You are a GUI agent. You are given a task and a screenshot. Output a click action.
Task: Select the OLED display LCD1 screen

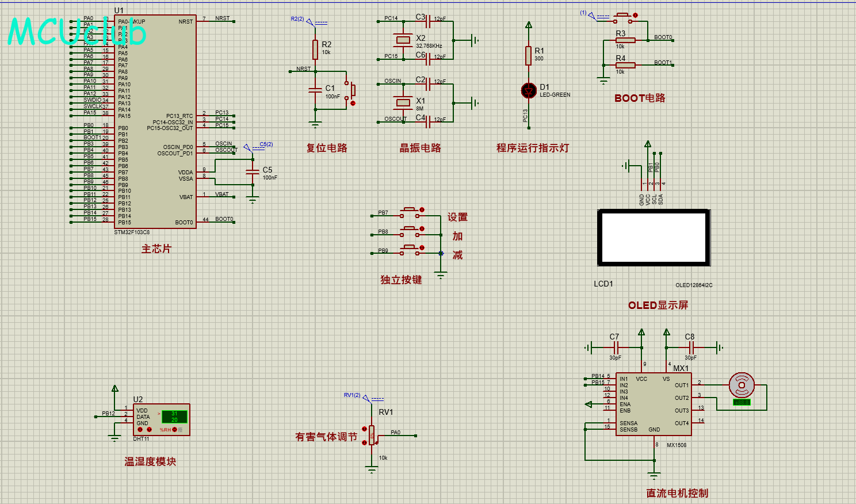coord(654,238)
